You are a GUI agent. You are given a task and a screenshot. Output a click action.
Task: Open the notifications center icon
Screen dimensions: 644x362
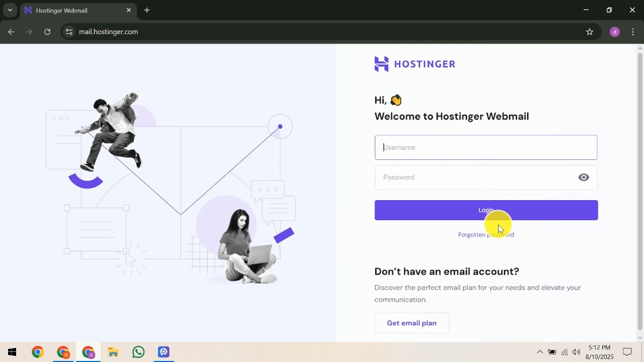point(627,352)
